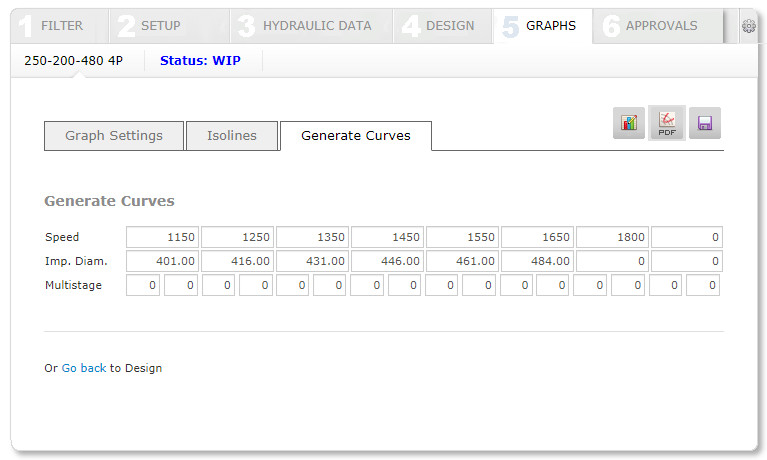Click the Speed field showing 1150
767x460 pixels.
coord(162,238)
